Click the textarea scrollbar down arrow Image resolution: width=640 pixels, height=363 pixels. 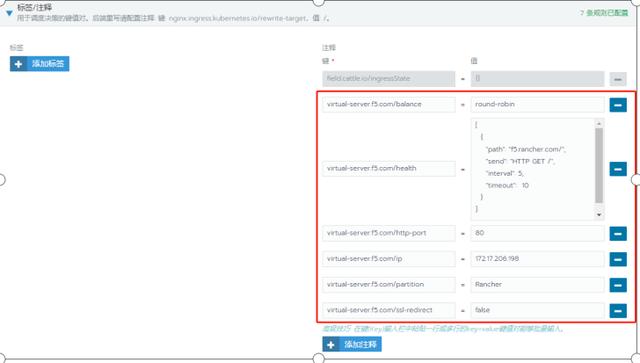599,215
